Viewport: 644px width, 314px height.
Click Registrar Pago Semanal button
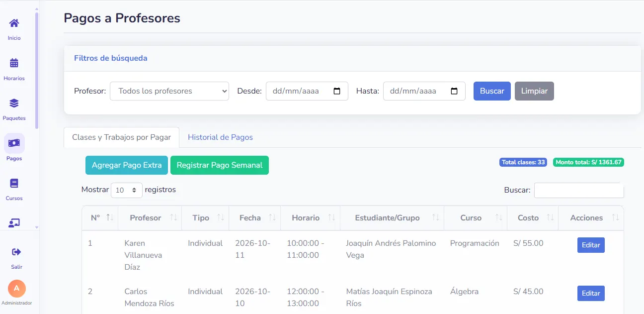(220, 165)
